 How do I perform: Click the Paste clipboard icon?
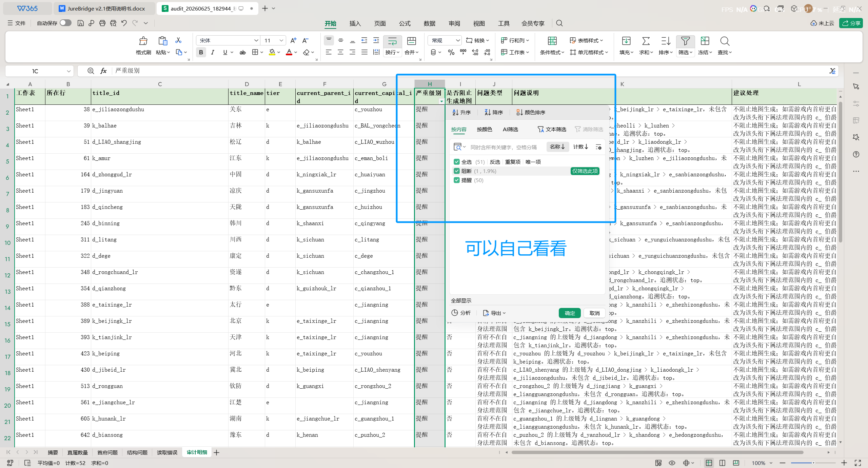tap(163, 41)
